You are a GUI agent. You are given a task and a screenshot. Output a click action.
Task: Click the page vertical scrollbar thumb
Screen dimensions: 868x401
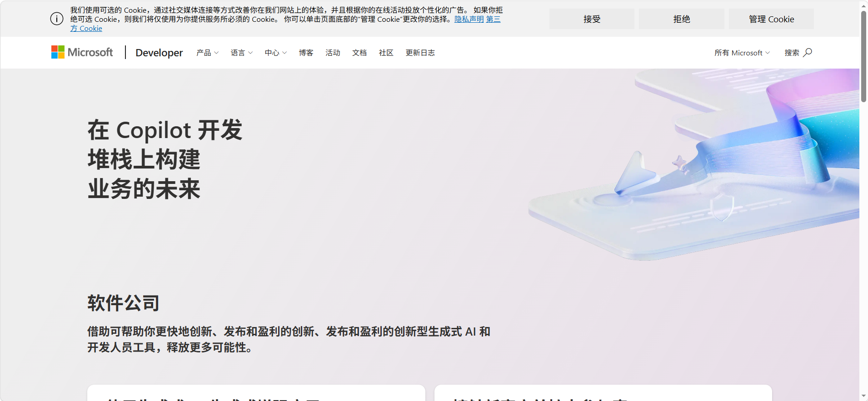(863, 57)
